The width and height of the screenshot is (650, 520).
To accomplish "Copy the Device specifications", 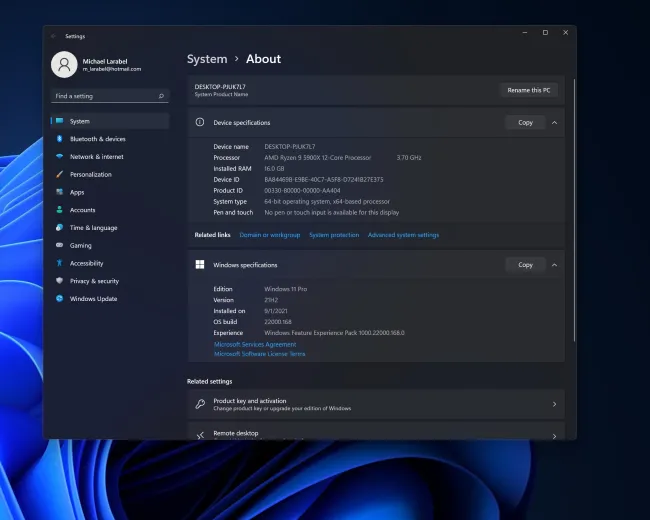I will coord(525,123).
